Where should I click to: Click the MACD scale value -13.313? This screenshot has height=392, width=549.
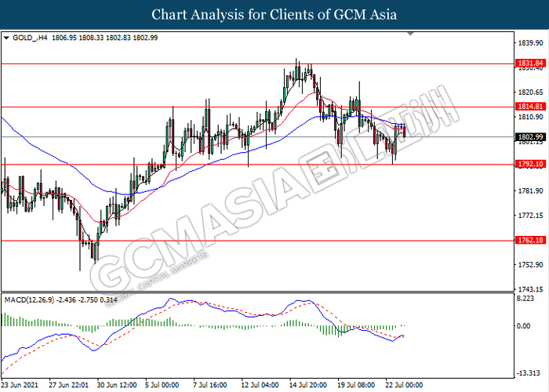[x=529, y=373]
